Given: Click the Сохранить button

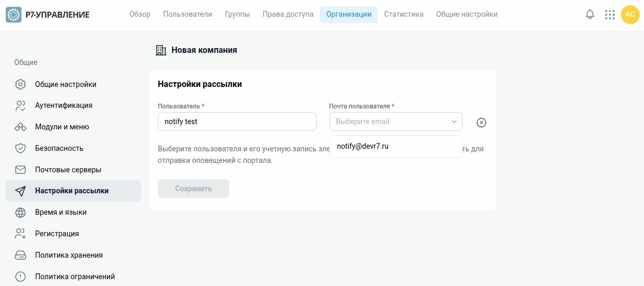Looking at the screenshot, I should pyautogui.click(x=194, y=189).
